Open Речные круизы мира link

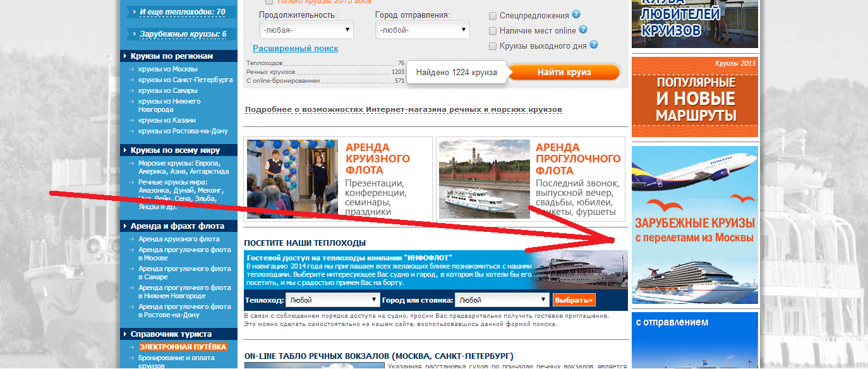coord(181,195)
